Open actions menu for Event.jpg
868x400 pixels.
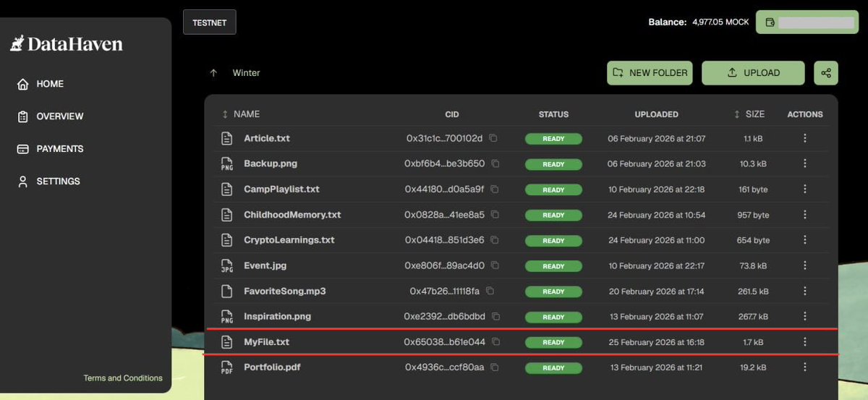coord(805,265)
